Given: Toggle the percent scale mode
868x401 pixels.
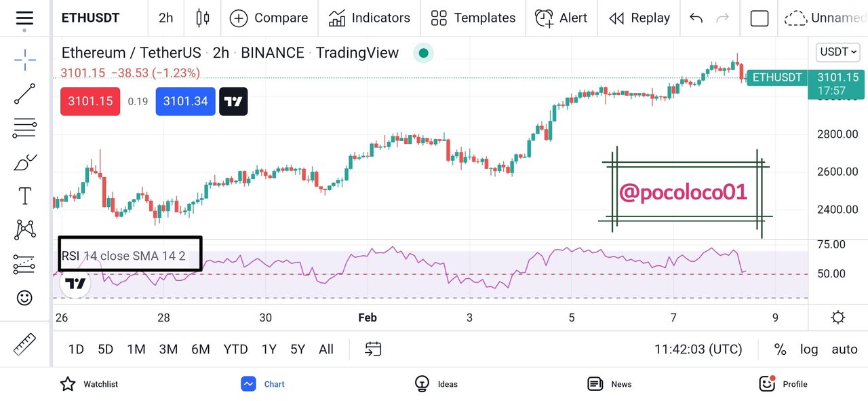Looking at the screenshot, I should coord(781,349).
